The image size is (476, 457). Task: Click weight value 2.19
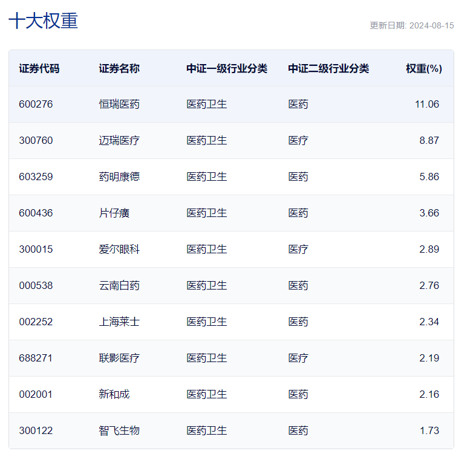[x=429, y=358]
